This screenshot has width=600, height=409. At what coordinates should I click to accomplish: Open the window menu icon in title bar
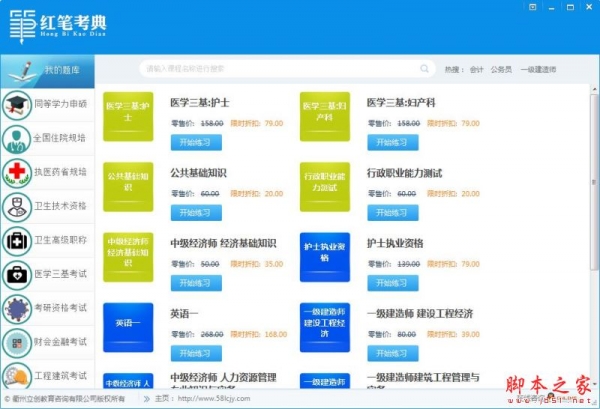[x=532, y=7]
